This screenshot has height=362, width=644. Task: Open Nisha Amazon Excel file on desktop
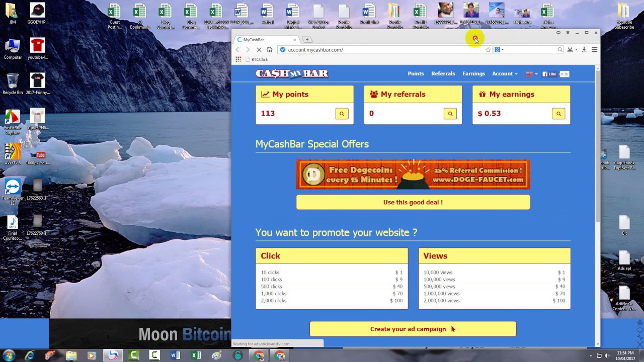(x=547, y=16)
